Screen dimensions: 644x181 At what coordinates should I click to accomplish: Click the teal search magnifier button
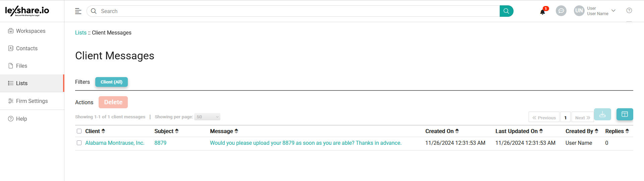tap(506, 11)
